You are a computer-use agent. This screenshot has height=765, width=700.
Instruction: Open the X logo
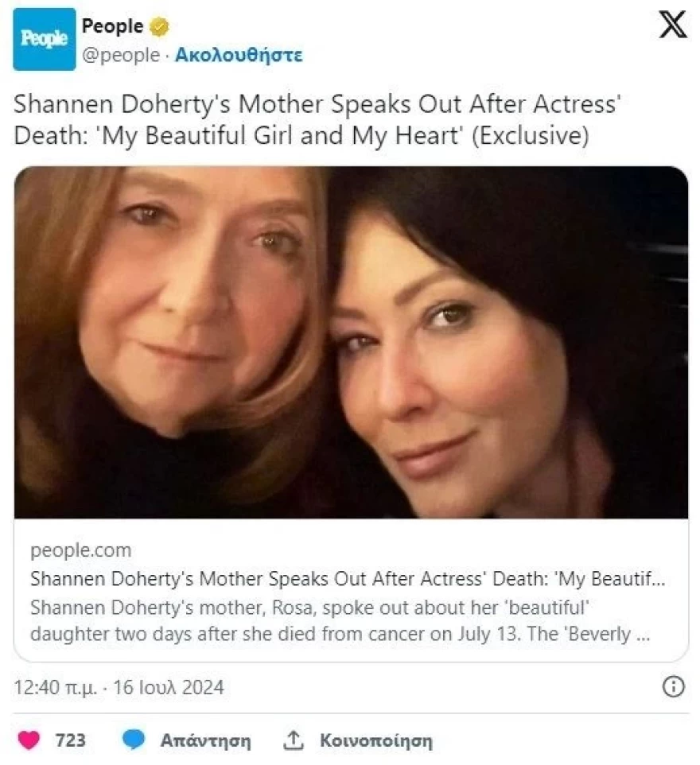tap(673, 26)
